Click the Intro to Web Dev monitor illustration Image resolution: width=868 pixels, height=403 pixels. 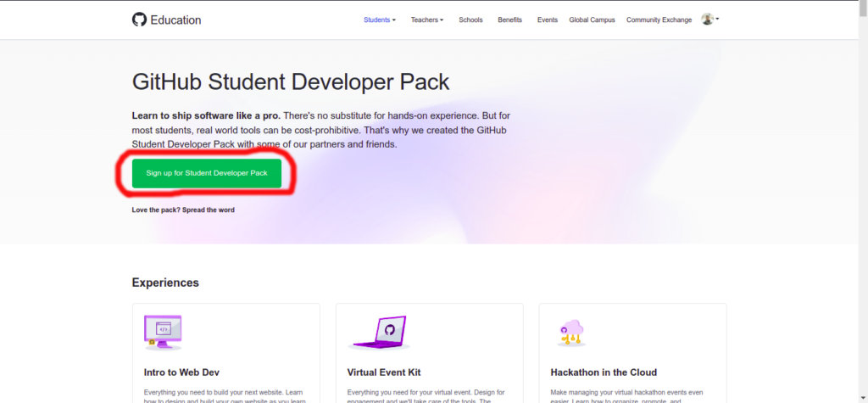[163, 332]
